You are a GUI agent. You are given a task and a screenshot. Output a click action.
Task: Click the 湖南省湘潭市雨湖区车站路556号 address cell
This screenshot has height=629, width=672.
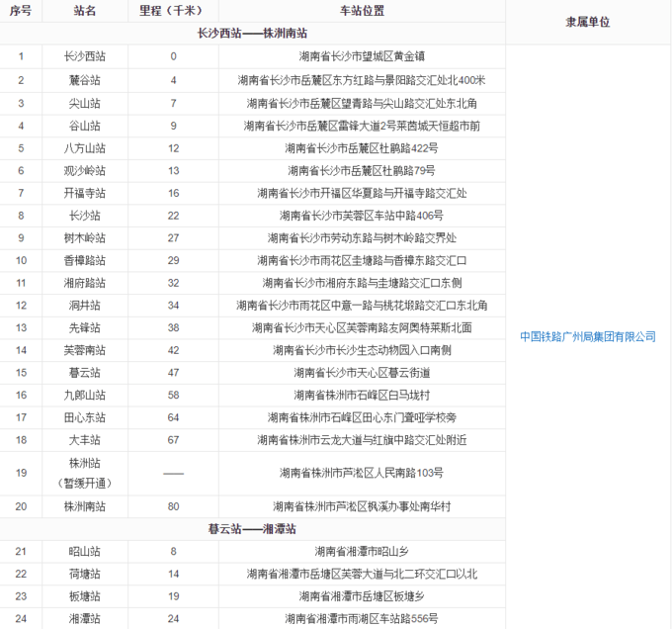362,618
